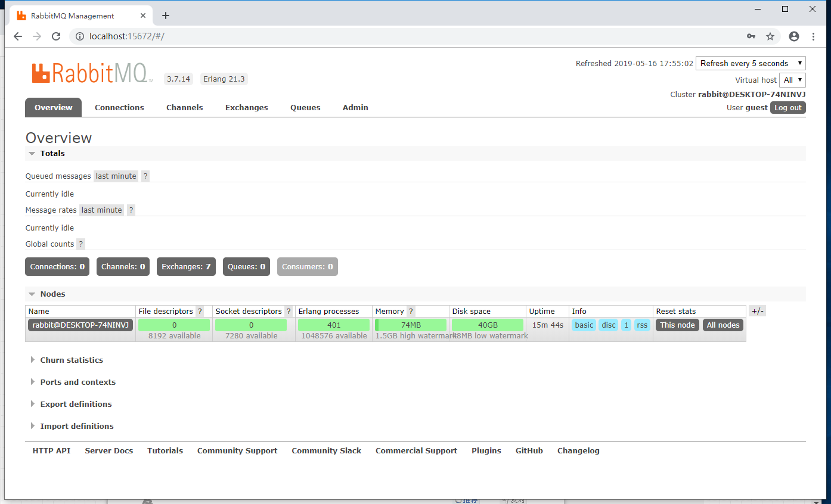Switch to the Exchanges tab
Image resolution: width=831 pixels, height=504 pixels.
tap(247, 107)
